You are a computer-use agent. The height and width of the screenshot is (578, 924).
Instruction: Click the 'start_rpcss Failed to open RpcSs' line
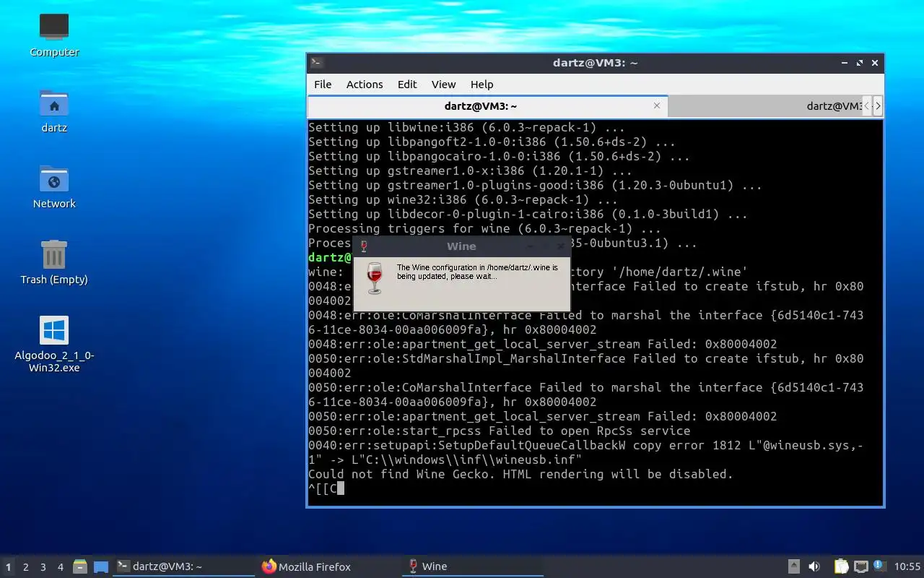pyautogui.click(x=499, y=431)
